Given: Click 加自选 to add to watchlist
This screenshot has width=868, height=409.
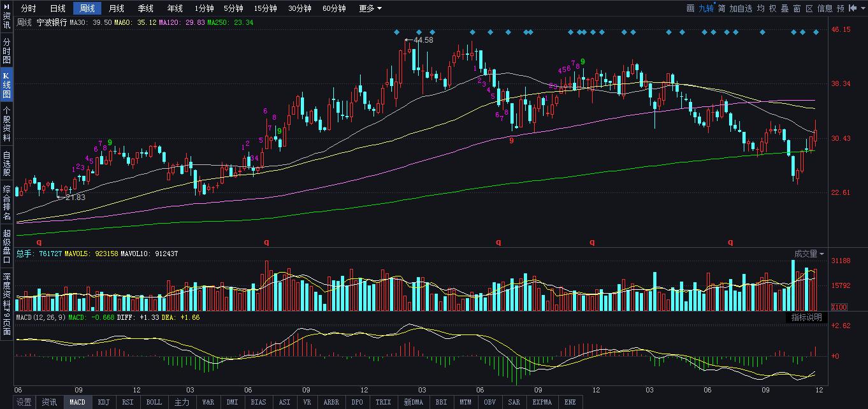Looking at the screenshot, I should click(741, 8).
